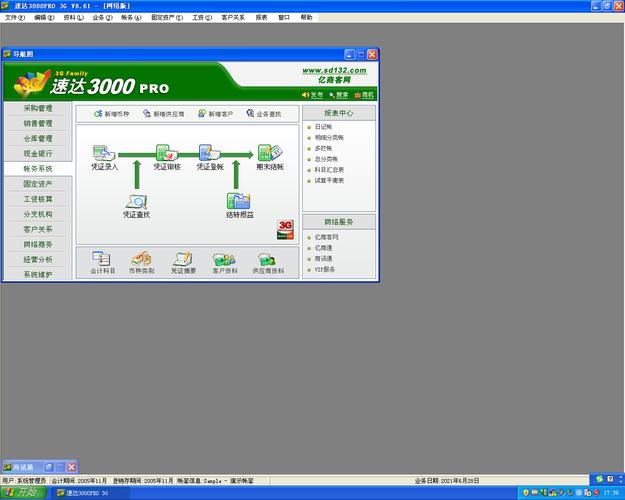Viewport: 625px width, 500px height.
Task: Click the Windows 开始 Start button
Action: [x=23, y=493]
